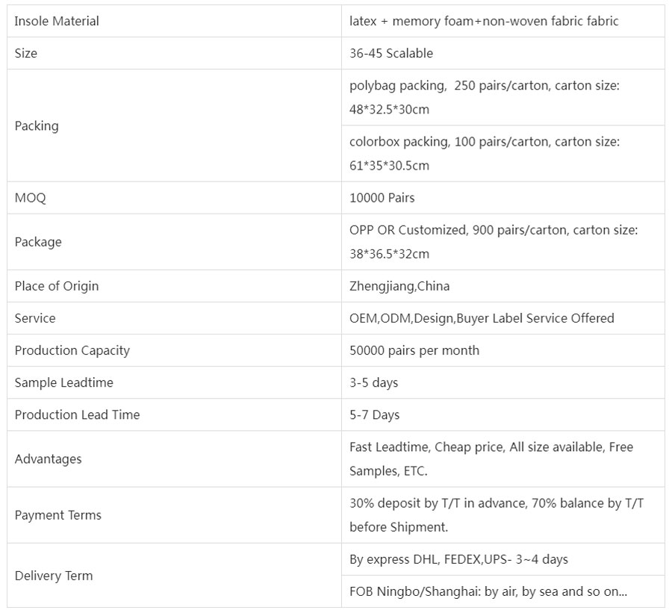Click the 3-5 days sample leadtime value

(x=374, y=382)
